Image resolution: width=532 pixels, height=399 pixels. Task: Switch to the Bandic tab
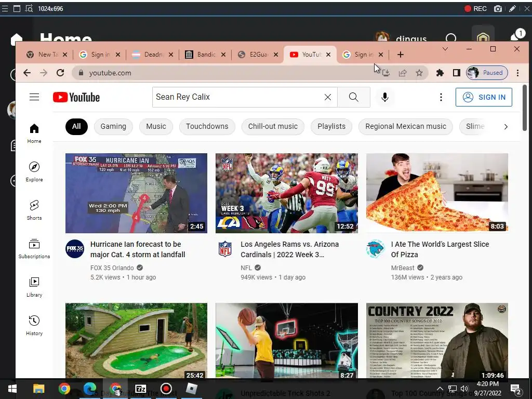205,55
